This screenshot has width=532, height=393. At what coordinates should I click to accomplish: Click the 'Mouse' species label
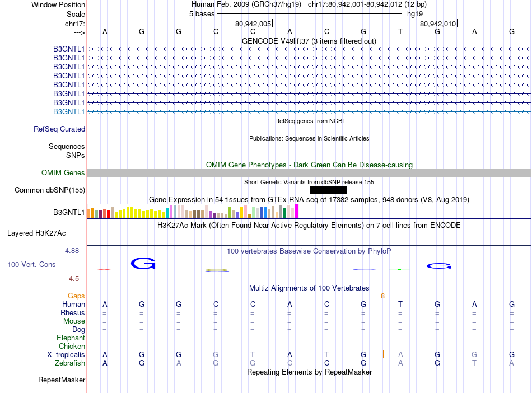[x=74, y=321]
